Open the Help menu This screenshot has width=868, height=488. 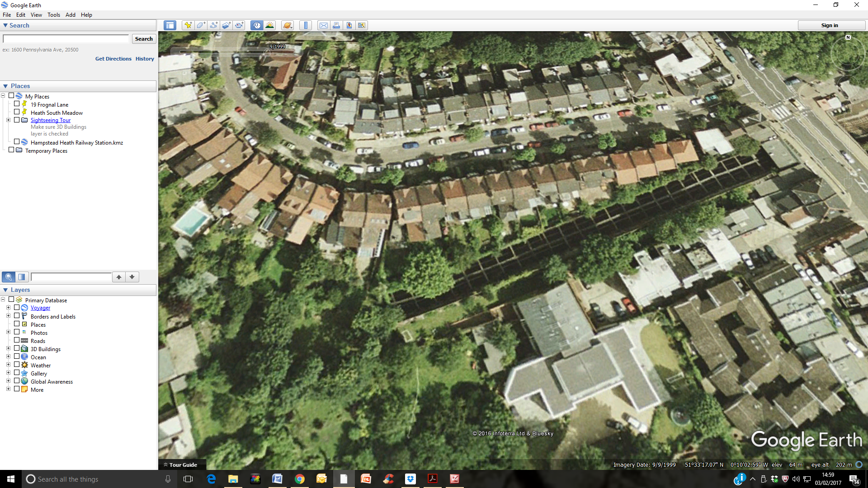pos(86,14)
